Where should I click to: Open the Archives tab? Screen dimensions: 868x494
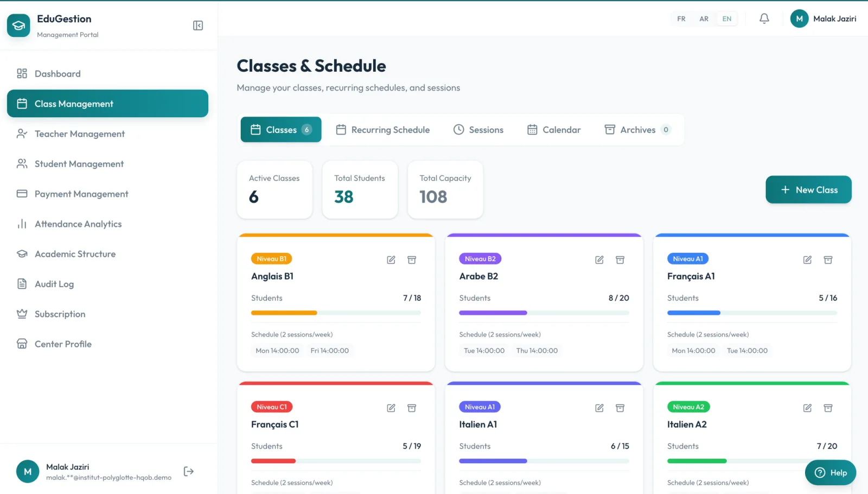pyautogui.click(x=638, y=130)
